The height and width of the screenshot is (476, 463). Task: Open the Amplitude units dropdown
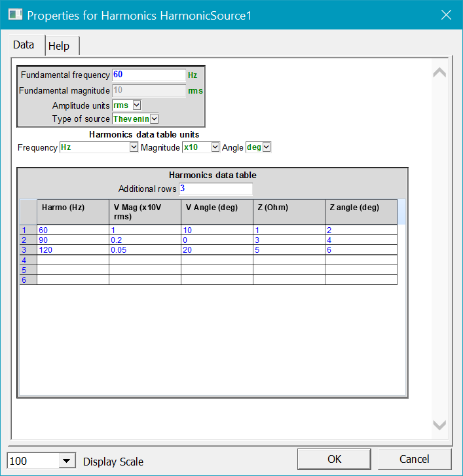tap(137, 105)
